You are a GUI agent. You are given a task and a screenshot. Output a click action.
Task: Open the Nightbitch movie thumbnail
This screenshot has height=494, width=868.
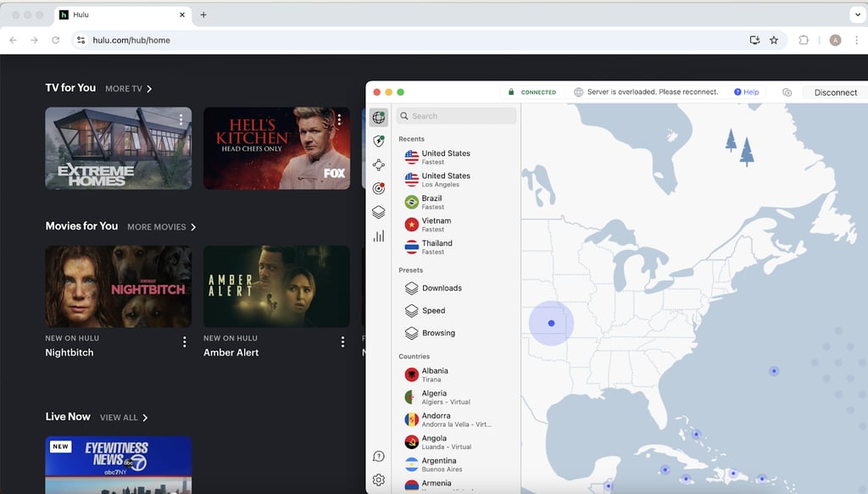(119, 286)
